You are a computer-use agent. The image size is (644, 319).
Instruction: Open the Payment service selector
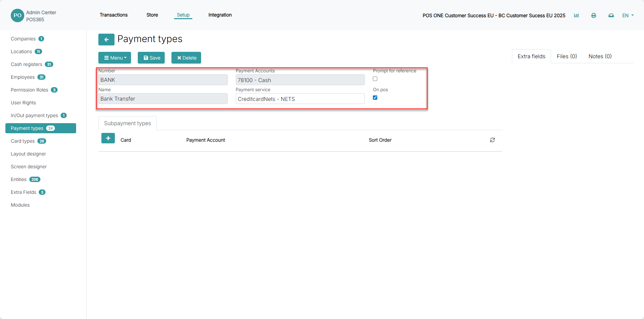click(x=300, y=99)
